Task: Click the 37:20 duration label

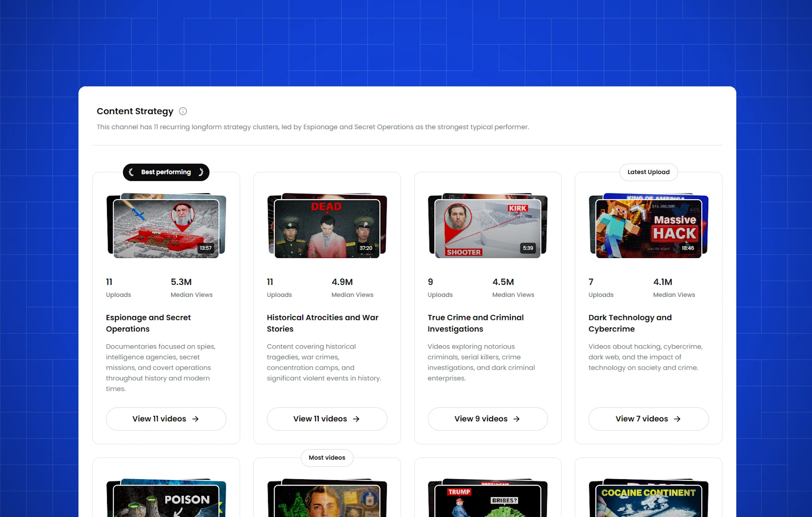Action: tap(366, 248)
